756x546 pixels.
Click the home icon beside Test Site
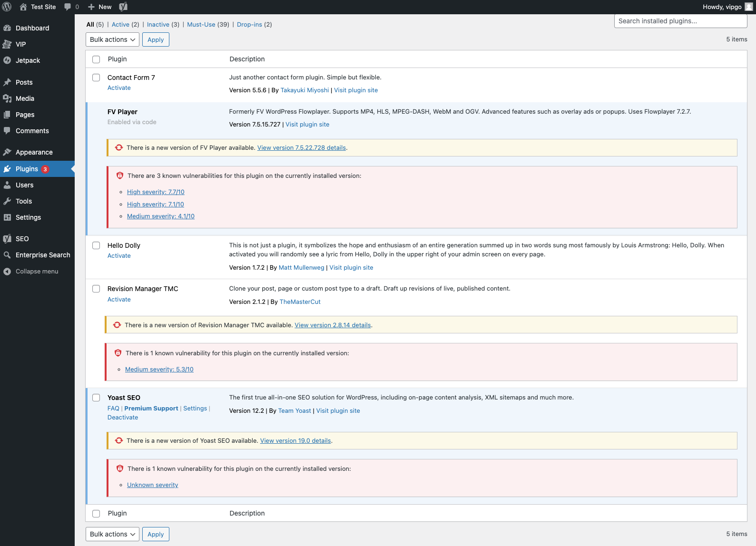[x=23, y=7]
